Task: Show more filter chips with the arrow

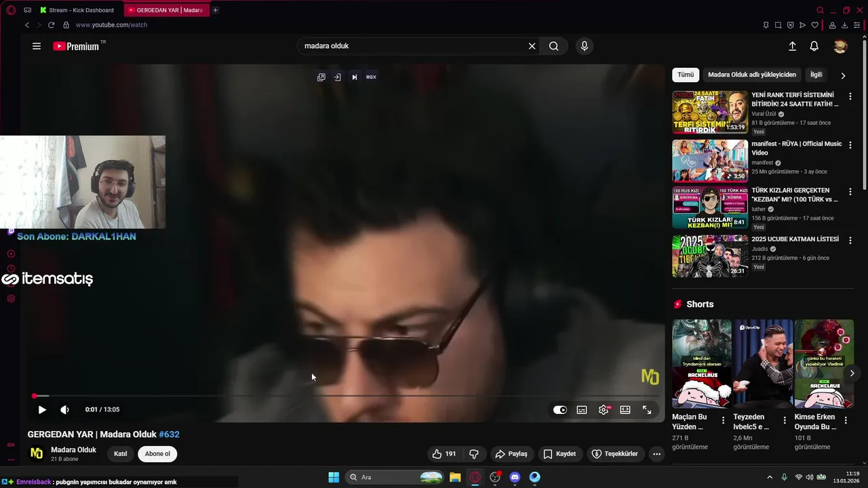Action: (x=843, y=75)
